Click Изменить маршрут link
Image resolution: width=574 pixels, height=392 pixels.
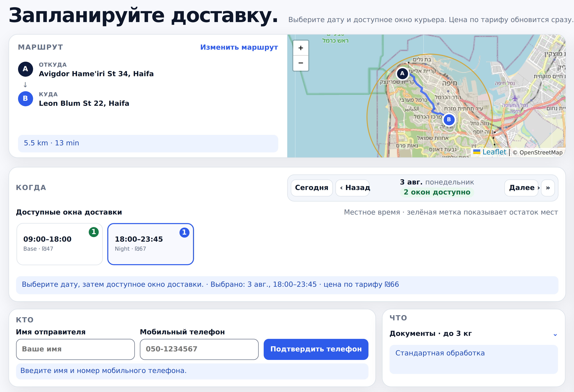coord(239,47)
